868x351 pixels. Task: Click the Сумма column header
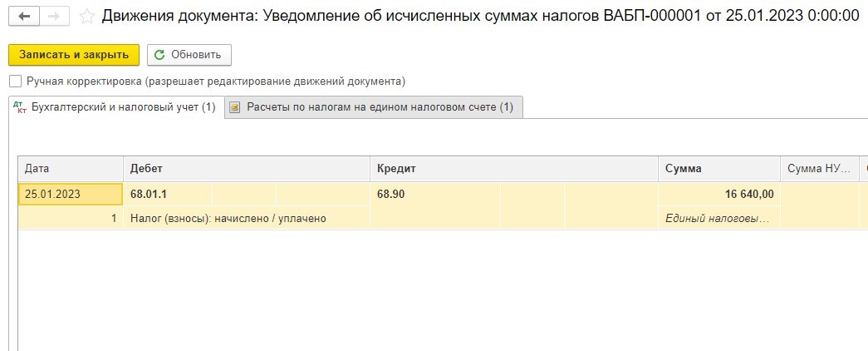click(719, 169)
